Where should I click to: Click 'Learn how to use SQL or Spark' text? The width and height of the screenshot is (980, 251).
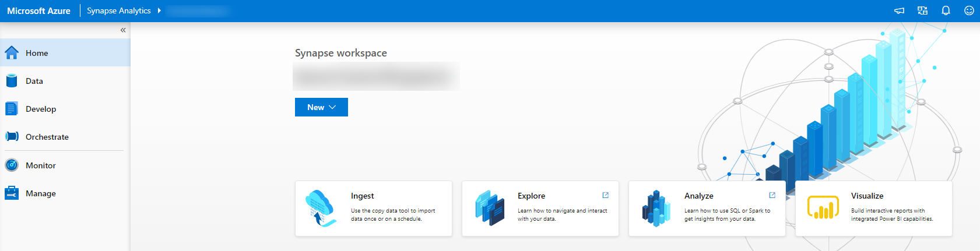point(727,215)
